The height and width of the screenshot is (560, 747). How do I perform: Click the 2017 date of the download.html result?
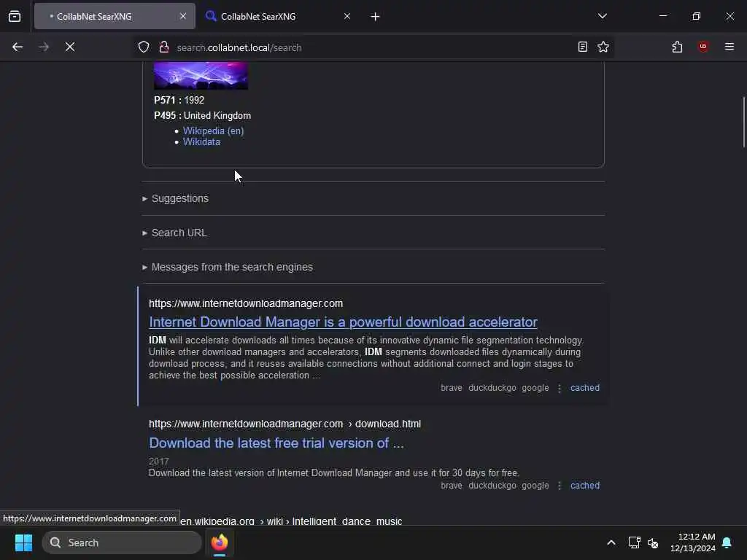158,462
